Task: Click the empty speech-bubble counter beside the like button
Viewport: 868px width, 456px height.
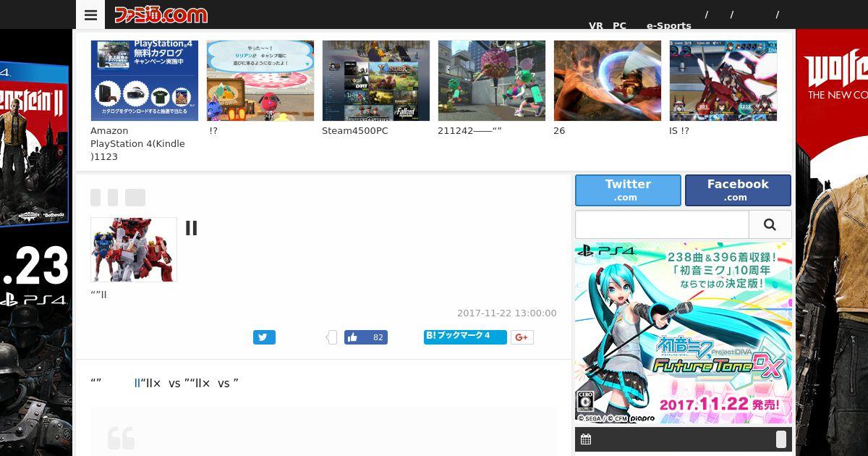Action: tap(332, 337)
